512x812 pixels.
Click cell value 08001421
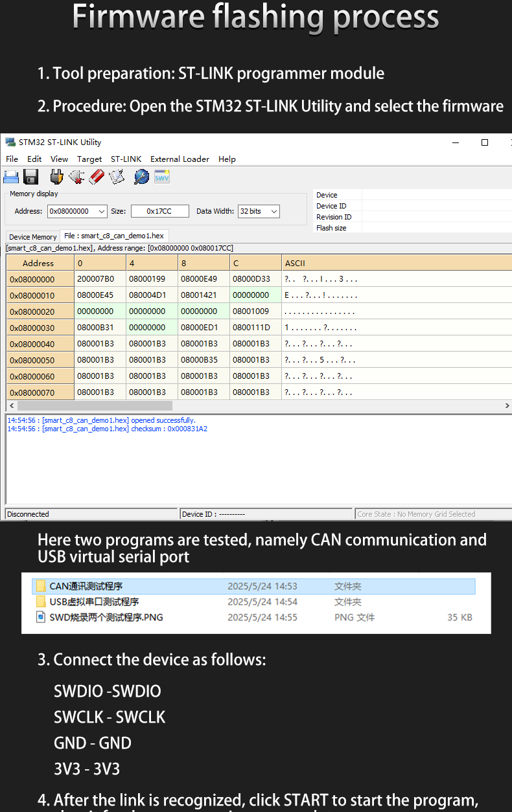click(204, 295)
